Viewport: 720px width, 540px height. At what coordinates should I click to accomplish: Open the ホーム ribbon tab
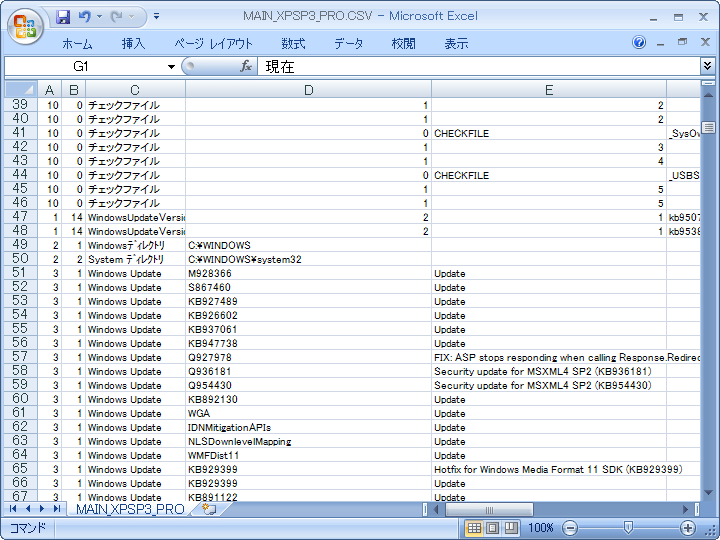pyautogui.click(x=77, y=44)
